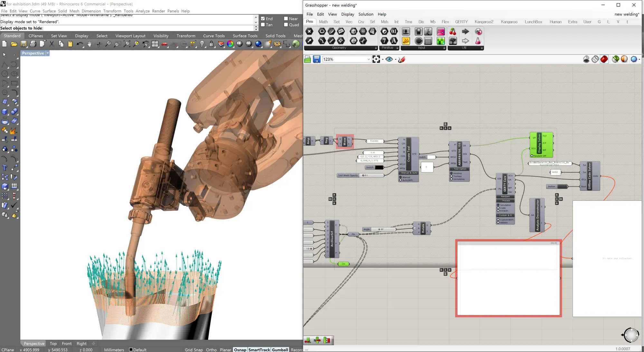Click the Rhino Save file icon
The image size is (644, 352).
(24, 44)
